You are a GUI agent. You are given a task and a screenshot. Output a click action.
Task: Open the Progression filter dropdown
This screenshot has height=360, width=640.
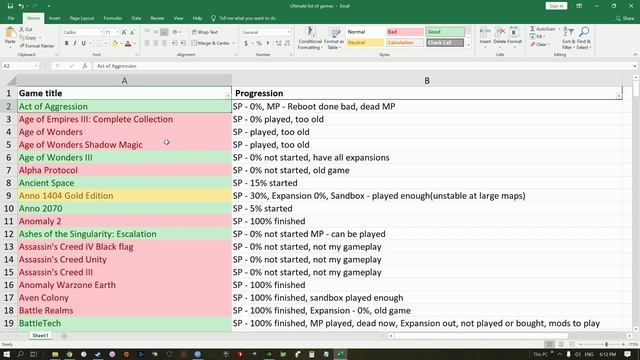(x=619, y=96)
